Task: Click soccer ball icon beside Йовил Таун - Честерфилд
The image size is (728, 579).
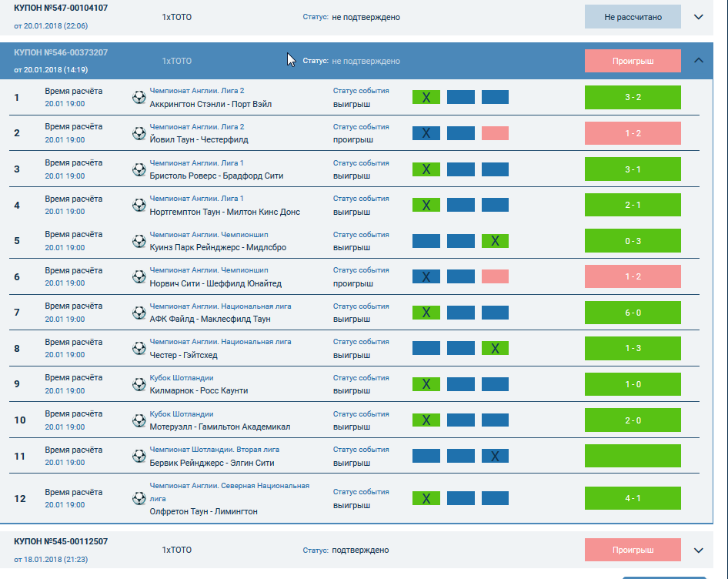Action: [x=139, y=133]
